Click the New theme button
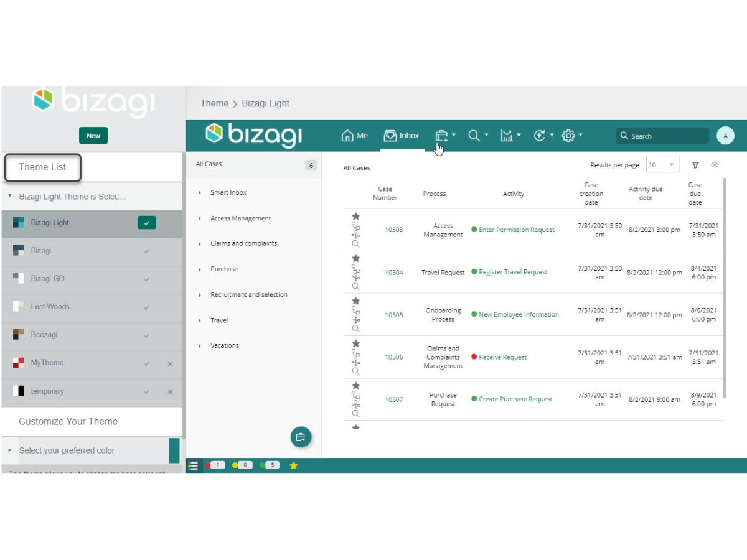 (93, 136)
